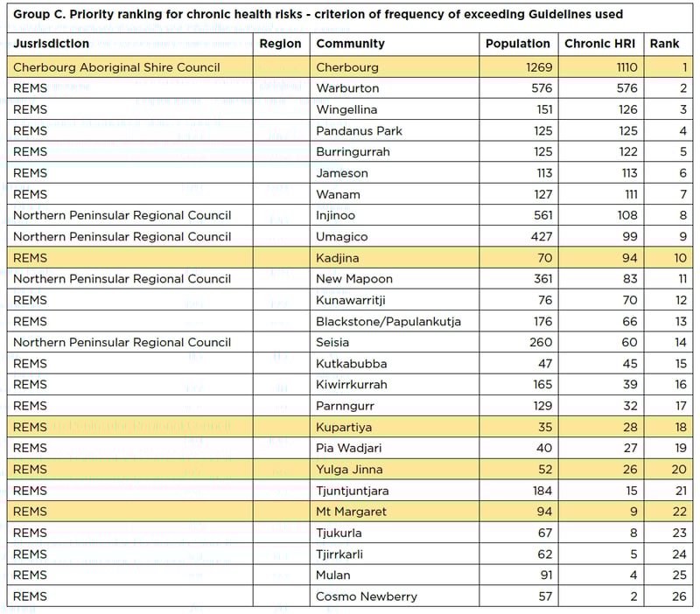Click the population value 57
The width and height of the screenshot is (700, 614).
pyautogui.click(x=545, y=597)
